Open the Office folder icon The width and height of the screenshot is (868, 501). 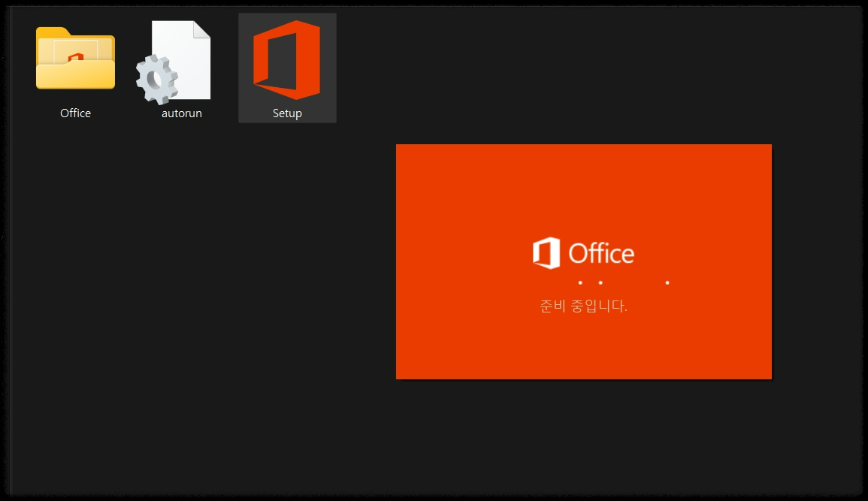click(x=75, y=58)
